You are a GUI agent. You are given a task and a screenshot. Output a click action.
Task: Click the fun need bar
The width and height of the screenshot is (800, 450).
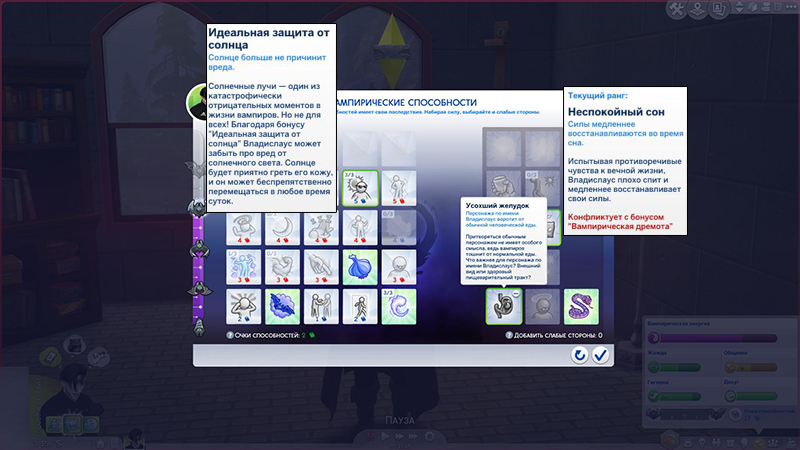click(x=751, y=396)
